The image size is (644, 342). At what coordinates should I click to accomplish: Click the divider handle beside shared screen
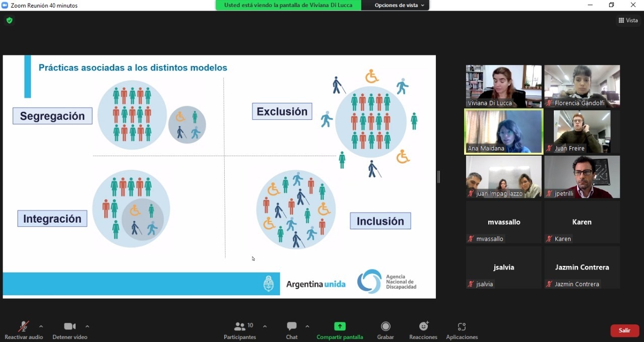(438, 177)
